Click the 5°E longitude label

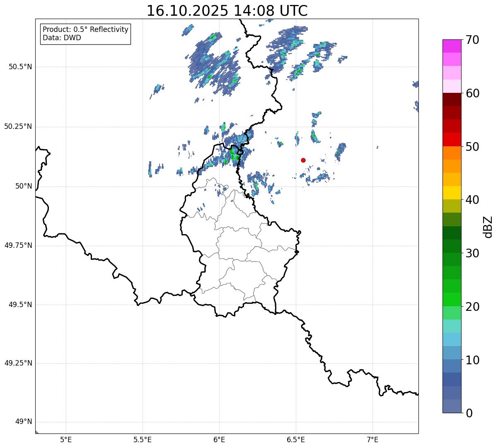pyautogui.click(x=66, y=440)
